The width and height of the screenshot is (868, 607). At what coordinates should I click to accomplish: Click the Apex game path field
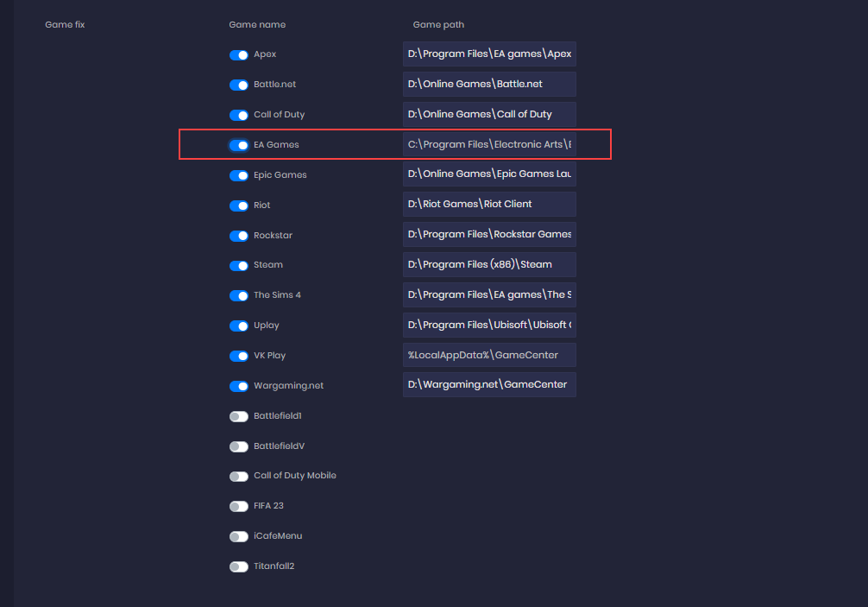click(489, 54)
